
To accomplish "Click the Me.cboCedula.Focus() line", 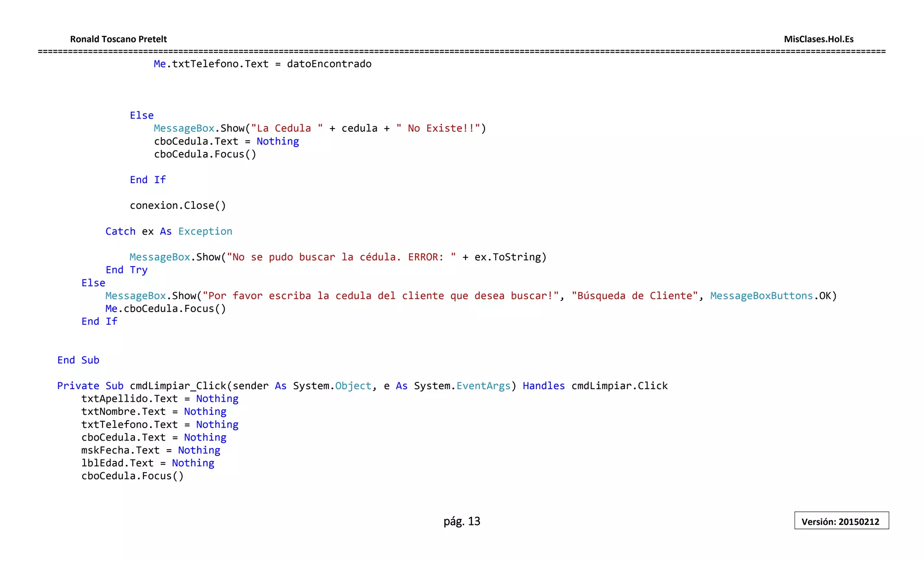I will point(165,309).
